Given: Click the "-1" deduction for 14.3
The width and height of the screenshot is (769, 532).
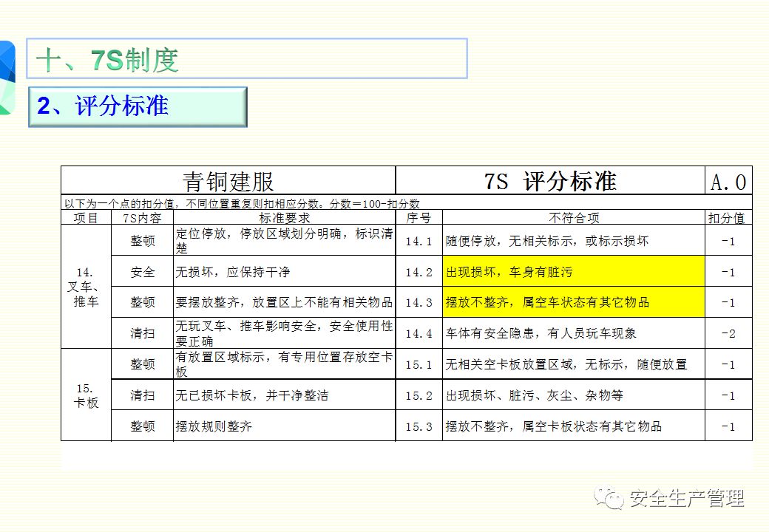Looking at the screenshot, I should [x=728, y=303].
